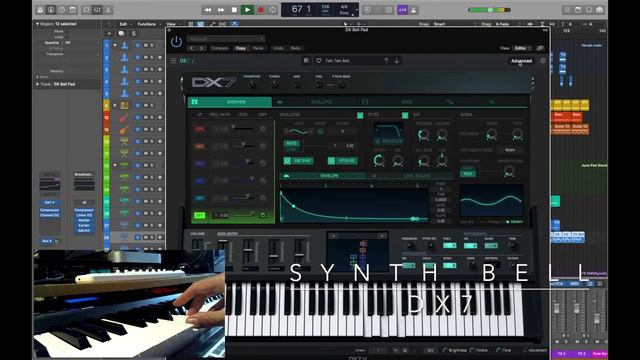The width and height of the screenshot is (640, 360).
Task: Toggle the PITCH EG button
Action: [342, 161]
